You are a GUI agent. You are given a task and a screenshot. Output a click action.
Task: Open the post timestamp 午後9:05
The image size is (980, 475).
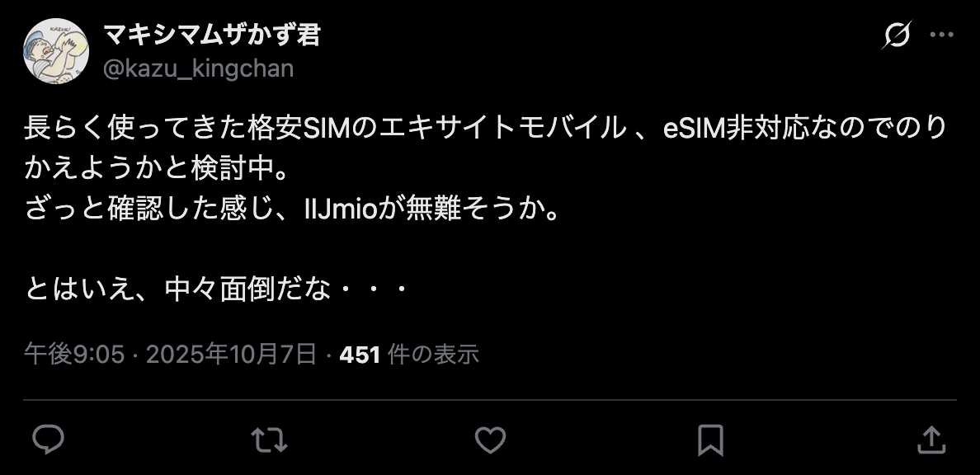[x=74, y=355]
